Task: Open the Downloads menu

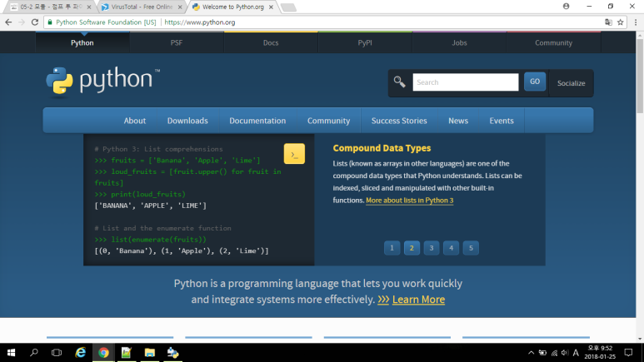Action: 187,121
